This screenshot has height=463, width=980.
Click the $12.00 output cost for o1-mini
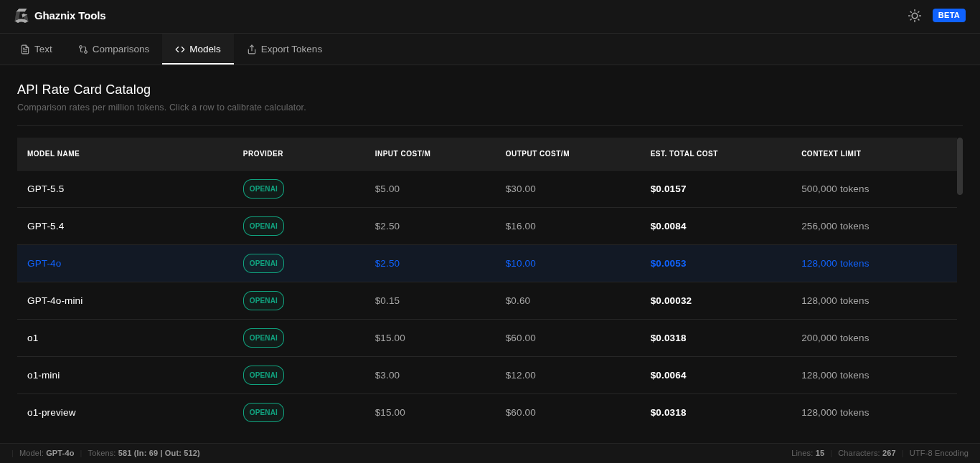tap(521, 376)
